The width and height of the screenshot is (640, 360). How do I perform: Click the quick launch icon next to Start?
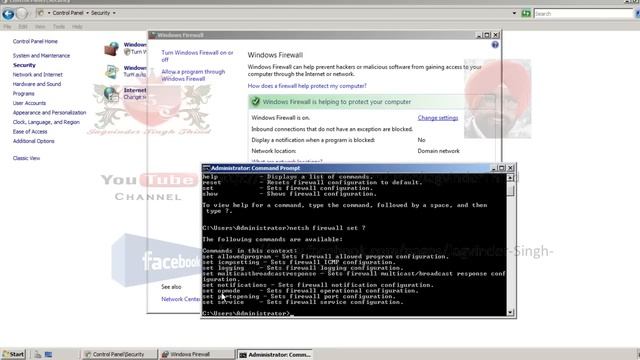tap(38, 354)
